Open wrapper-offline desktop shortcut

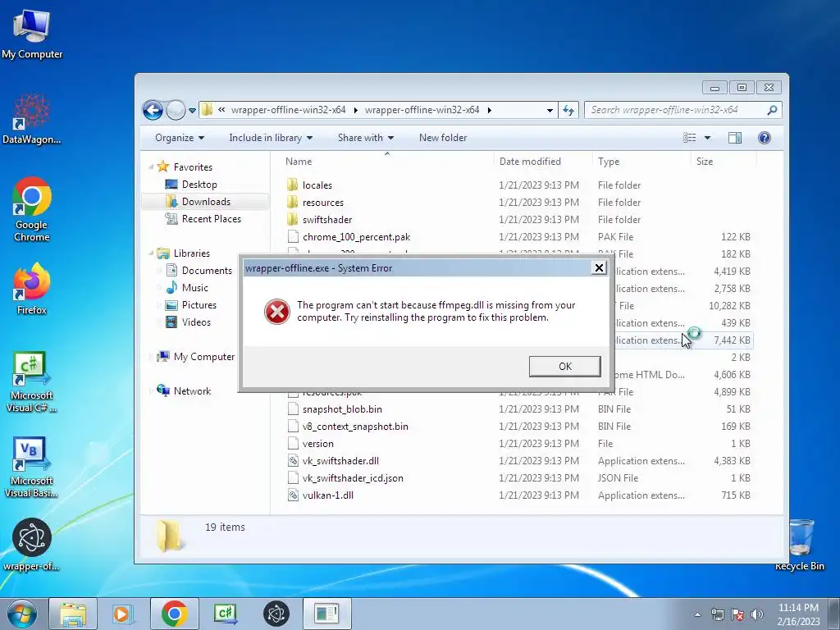click(32, 545)
